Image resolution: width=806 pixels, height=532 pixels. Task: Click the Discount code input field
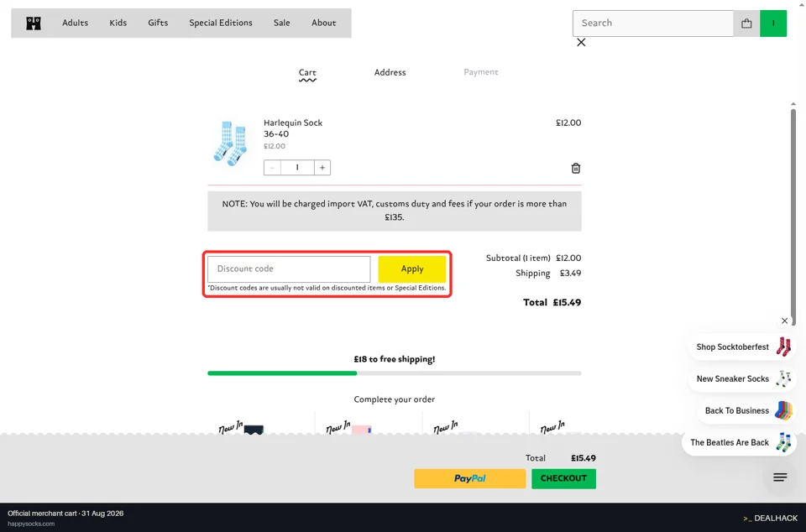click(x=289, y=269)
